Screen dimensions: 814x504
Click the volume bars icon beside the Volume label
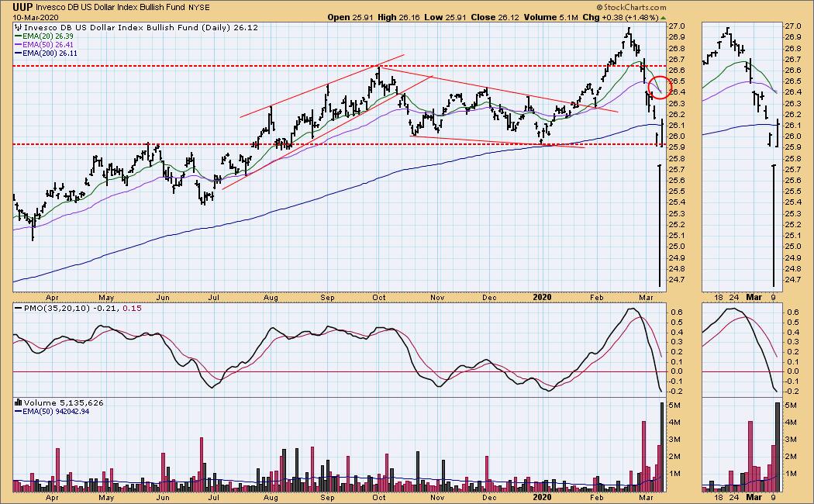pos(18,402)
